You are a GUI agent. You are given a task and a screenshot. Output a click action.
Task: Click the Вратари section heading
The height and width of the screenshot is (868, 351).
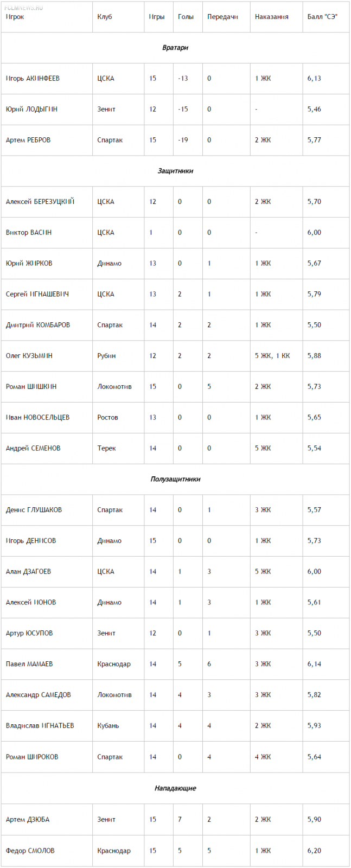[175, 48]
